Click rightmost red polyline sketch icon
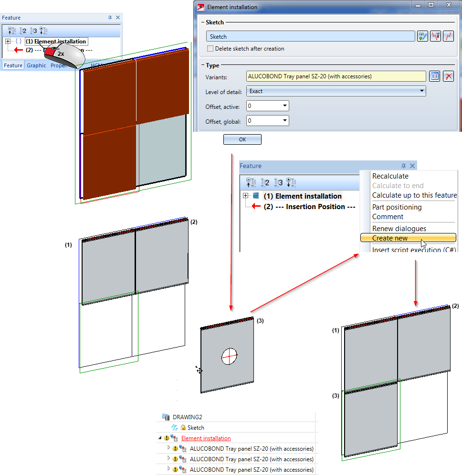 (448, 36)
